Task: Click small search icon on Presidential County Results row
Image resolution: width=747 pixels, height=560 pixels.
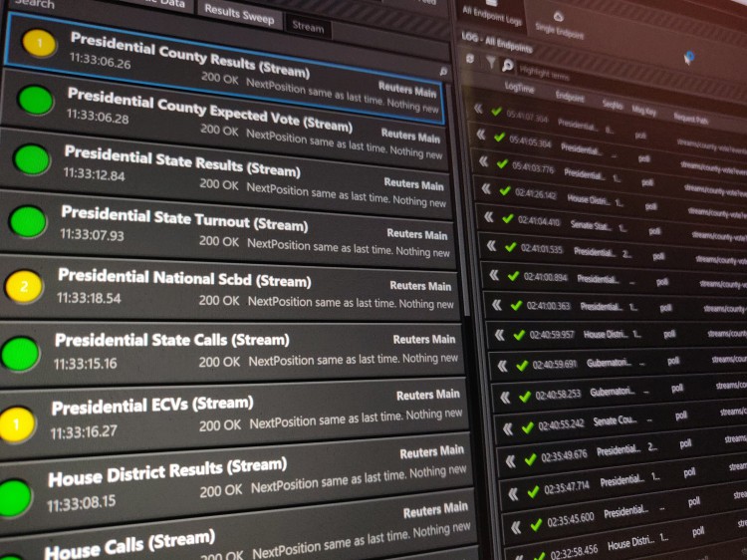Action: coord(443,71)
